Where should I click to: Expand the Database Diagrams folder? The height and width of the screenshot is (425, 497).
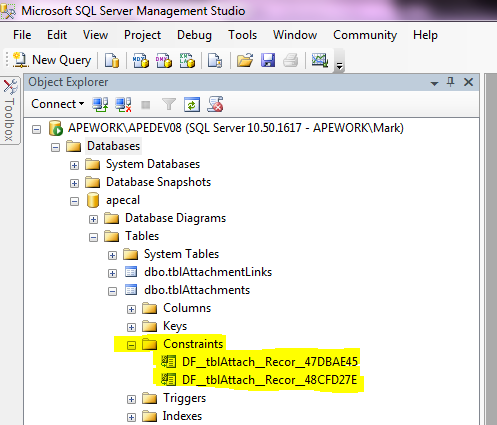tap(93, 219)
